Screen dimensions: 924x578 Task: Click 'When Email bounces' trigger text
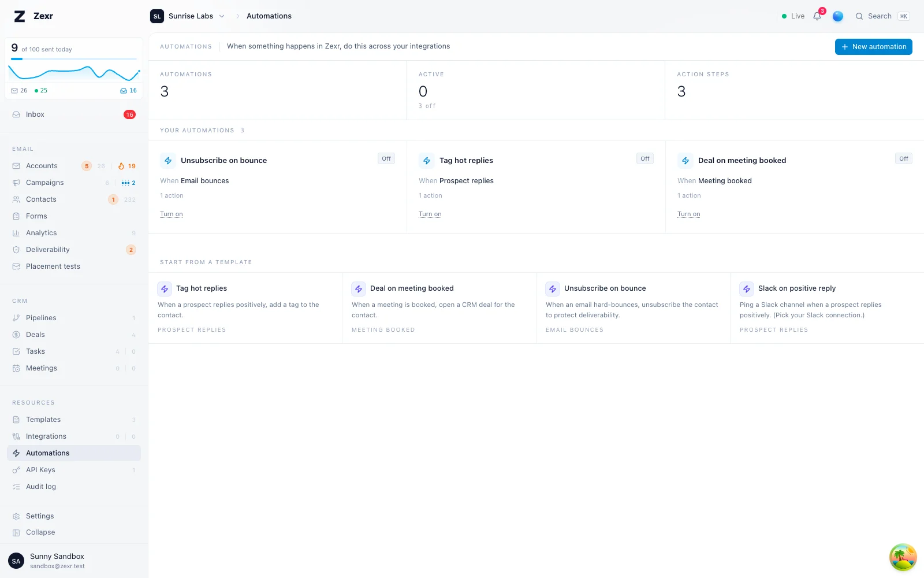195,181
